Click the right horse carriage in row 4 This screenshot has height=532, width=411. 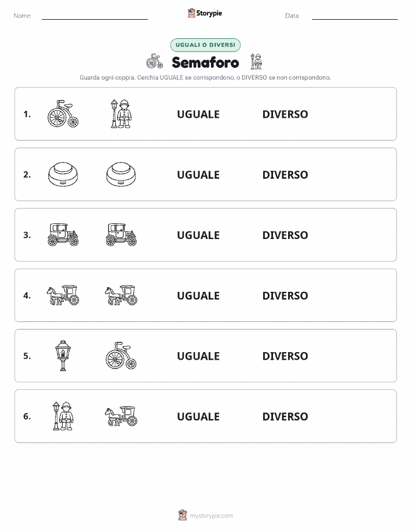pyautogui.click(x=121, y=295)
